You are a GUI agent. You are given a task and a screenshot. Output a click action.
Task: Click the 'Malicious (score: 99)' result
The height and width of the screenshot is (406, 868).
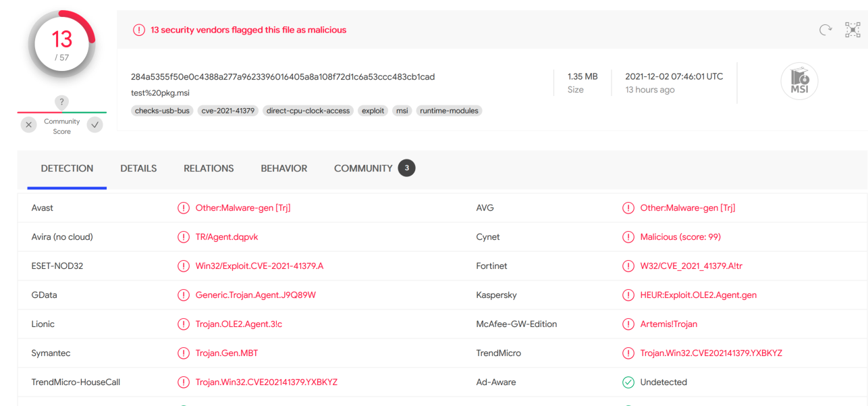click(680, 237)
